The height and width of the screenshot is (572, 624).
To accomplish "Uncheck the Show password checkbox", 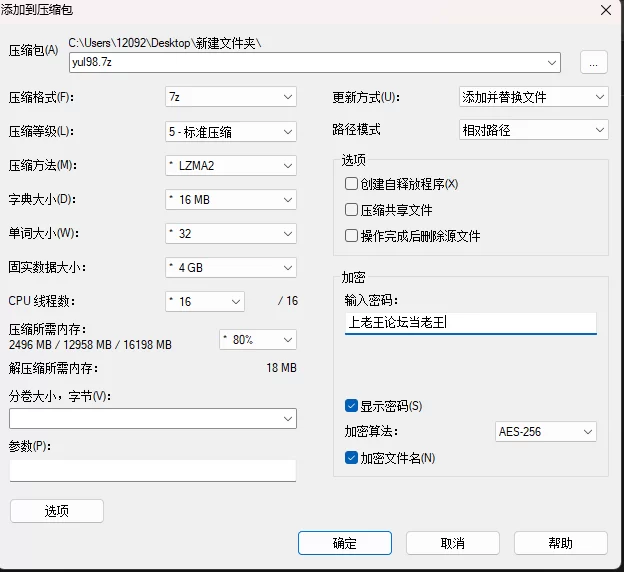I will (351, 406).
